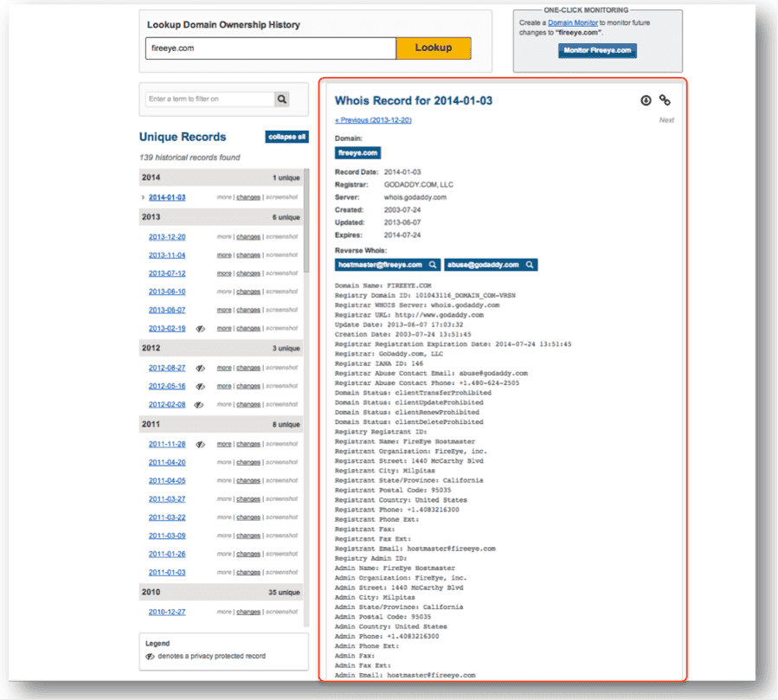The height and width of the screenshot is (700, 778).
Task: Click privacy protected icon beside 2011-11-28
Action: point(201,445)
